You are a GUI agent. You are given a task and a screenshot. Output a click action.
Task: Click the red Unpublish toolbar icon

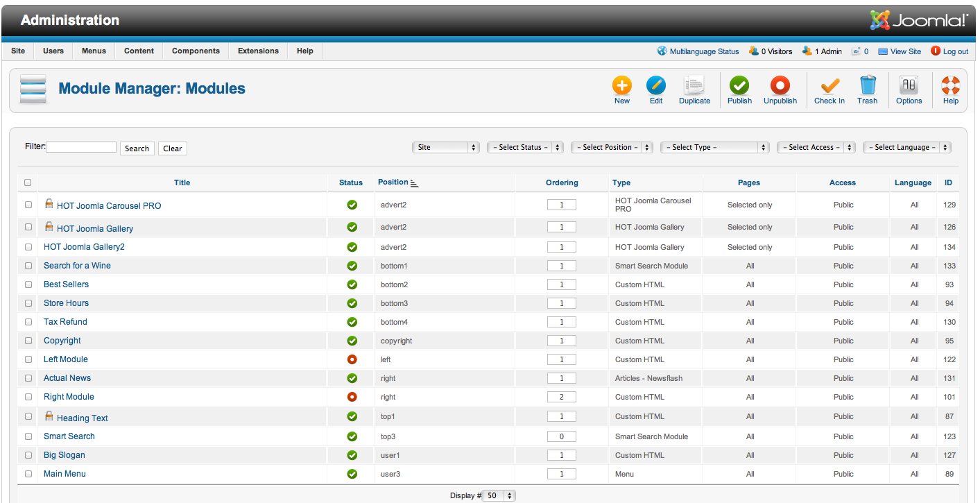coord(780,85)
